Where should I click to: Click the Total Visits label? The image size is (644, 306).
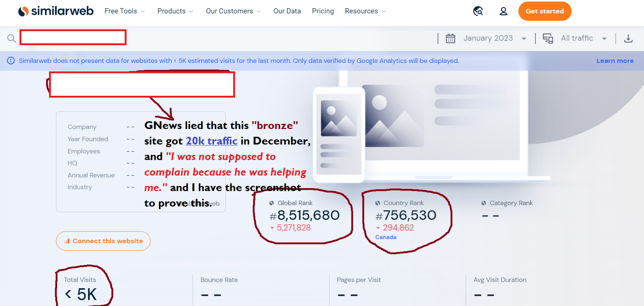(80, 280)
